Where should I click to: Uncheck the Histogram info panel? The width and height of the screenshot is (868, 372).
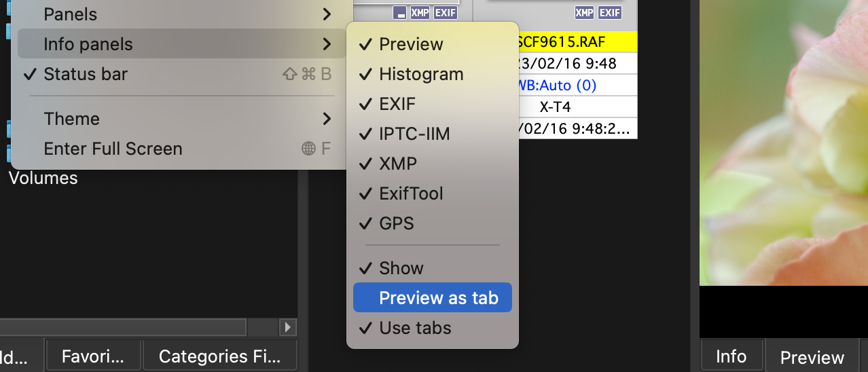pyautogui.click(x=421, y=74)
